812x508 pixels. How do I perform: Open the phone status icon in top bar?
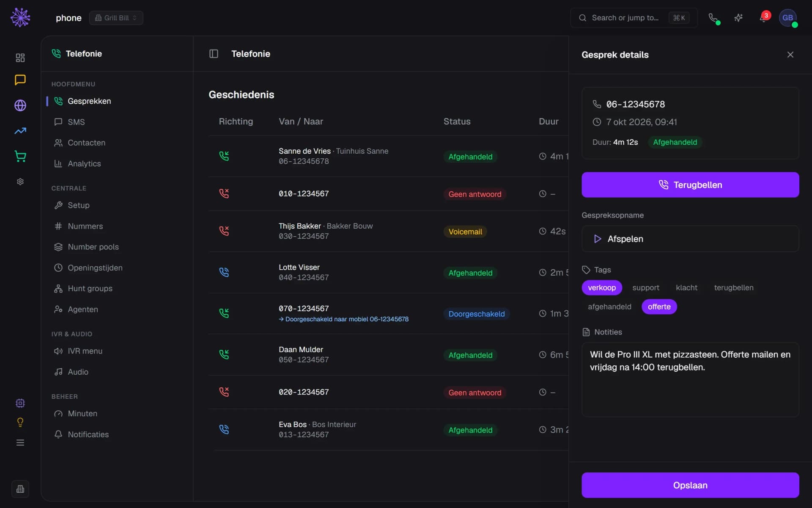pyautogui.click(x=713, y=18)
